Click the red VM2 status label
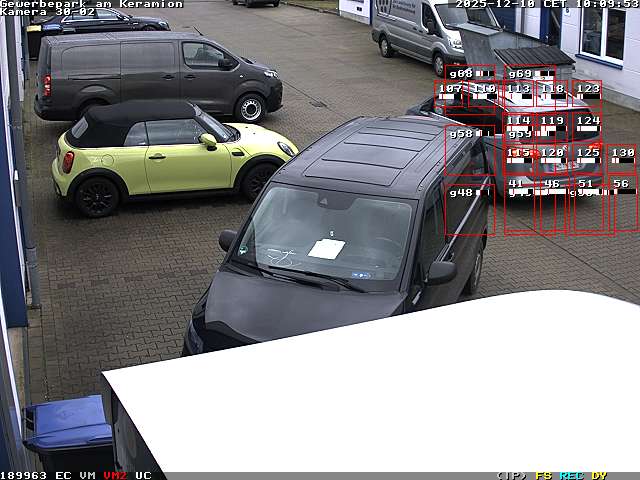 coord(115,475)
